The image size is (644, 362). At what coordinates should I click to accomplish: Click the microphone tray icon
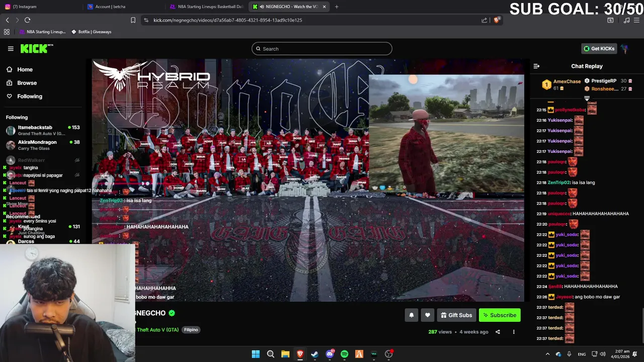[x=569, y=354]
